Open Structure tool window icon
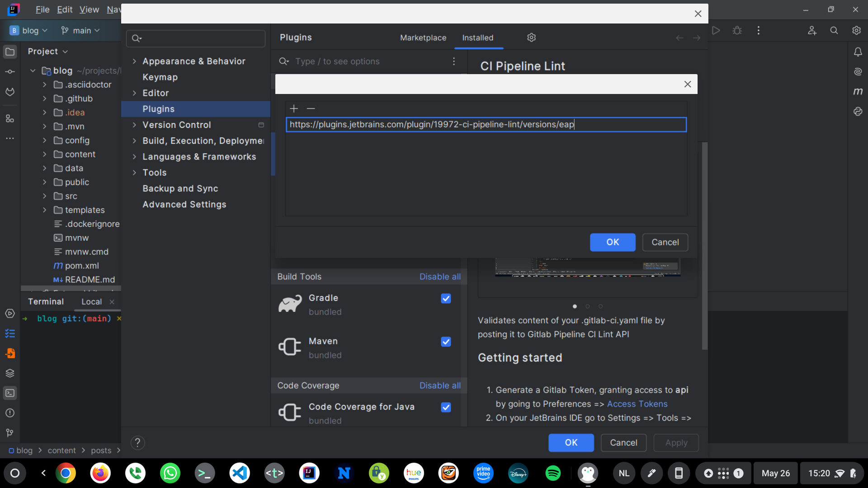This screenshot has width=868, height=488. click(x=10, y=118)
